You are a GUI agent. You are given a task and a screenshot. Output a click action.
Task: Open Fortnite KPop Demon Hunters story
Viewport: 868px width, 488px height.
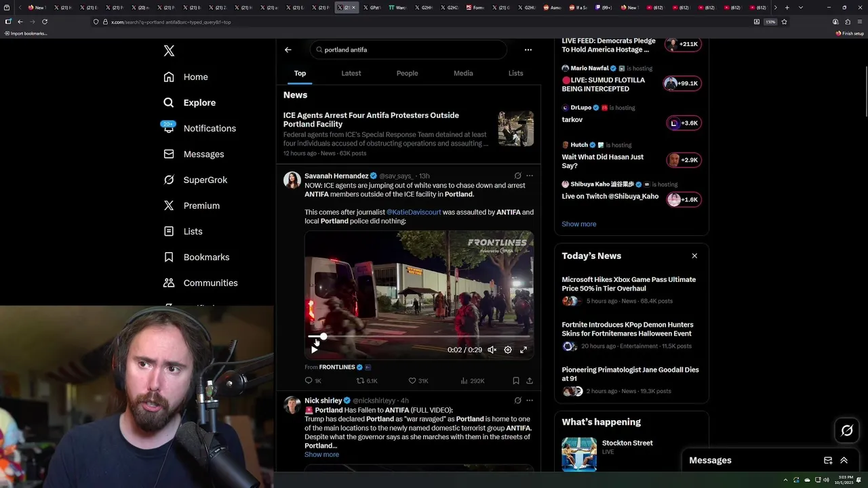(631, 335)
